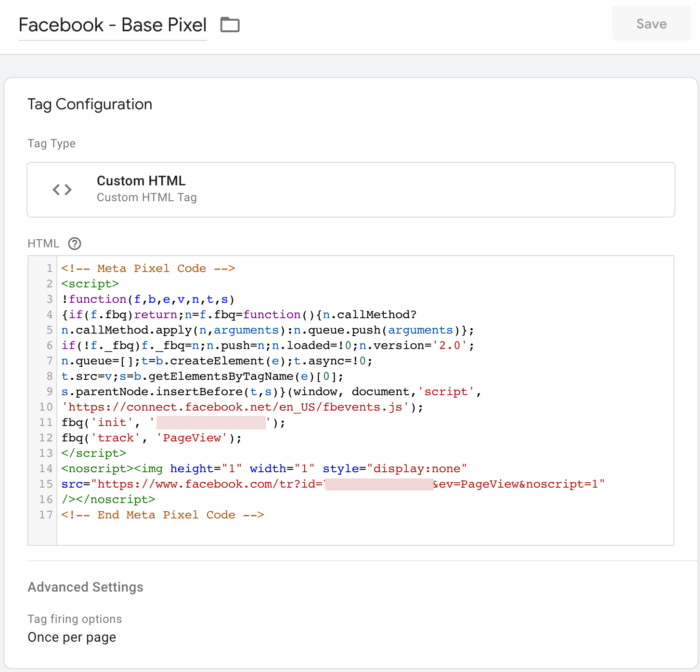Click the function declaration on line 3
700x672 pixels.
click(x=148, y=299)
